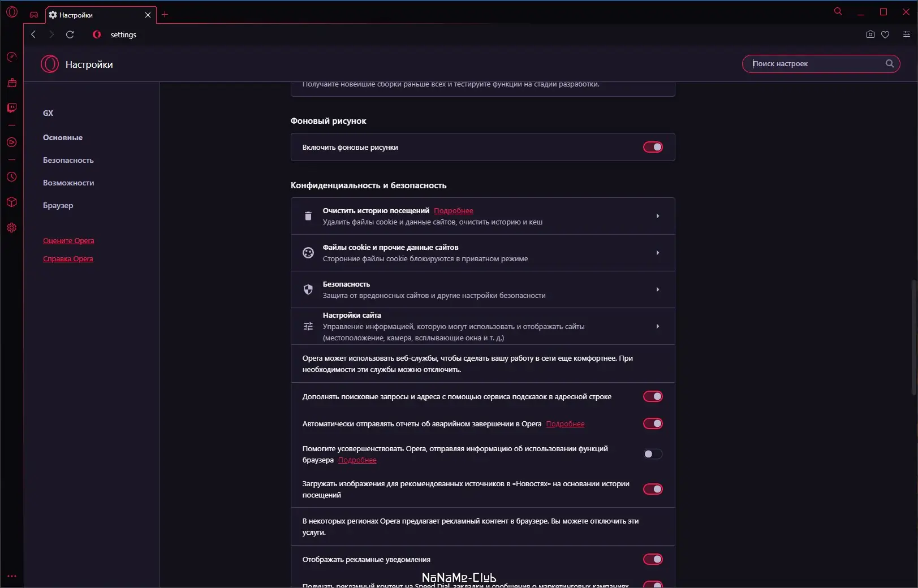The height and width of the screenshot is (588, 918).
Task: Open tab search magnifier in title bar
Action: pos(838,11)
